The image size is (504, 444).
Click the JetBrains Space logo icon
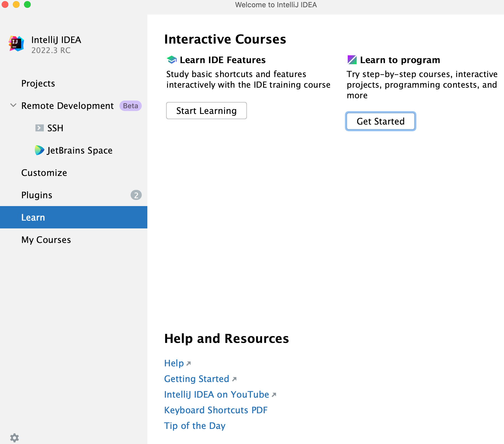click(39, 150)
